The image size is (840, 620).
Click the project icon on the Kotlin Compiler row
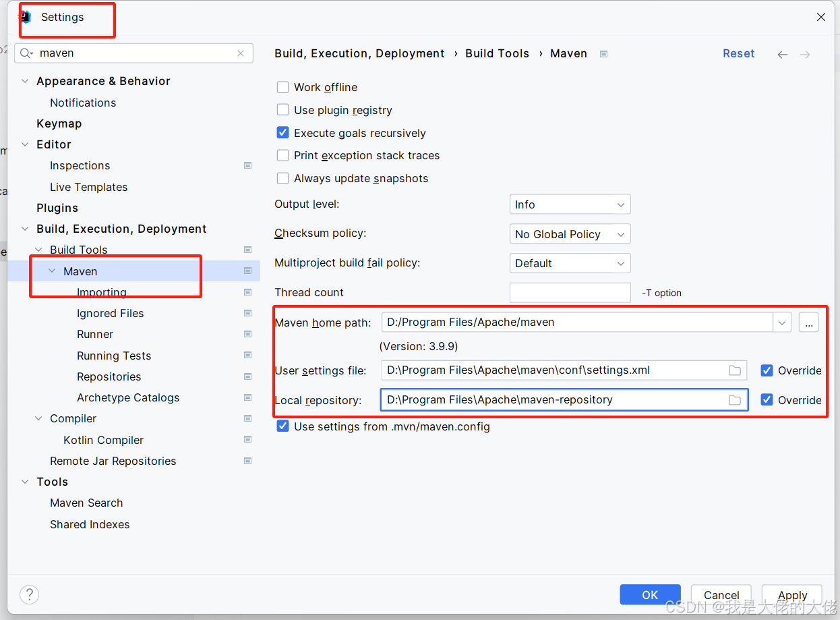247,440
